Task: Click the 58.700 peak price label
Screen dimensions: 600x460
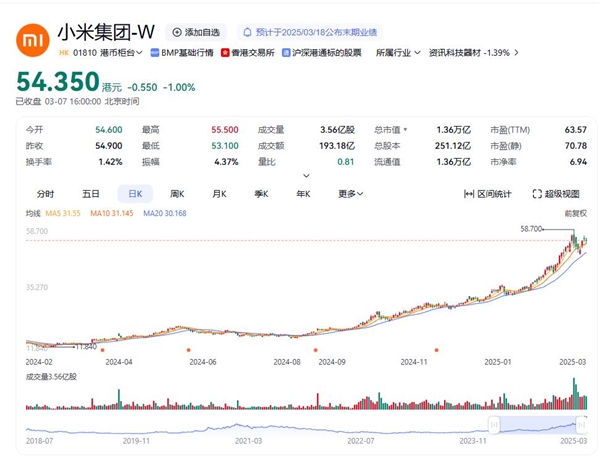Action: click(531, 229)
